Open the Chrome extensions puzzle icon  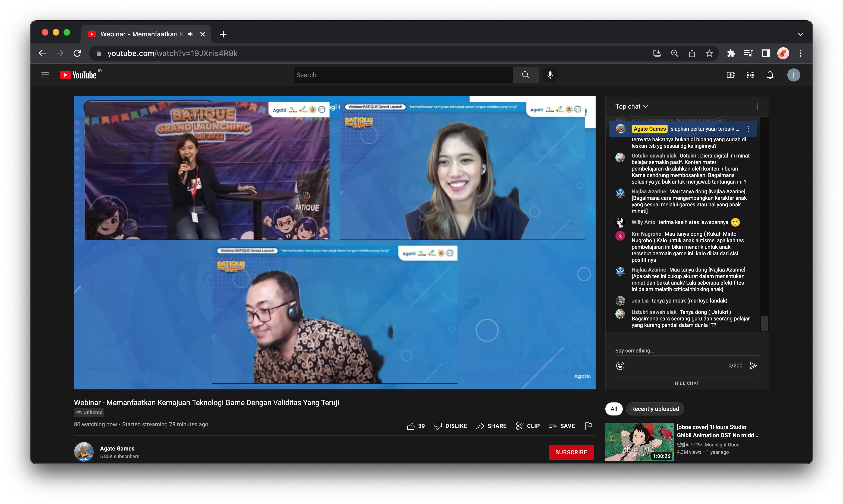[731, 53]
